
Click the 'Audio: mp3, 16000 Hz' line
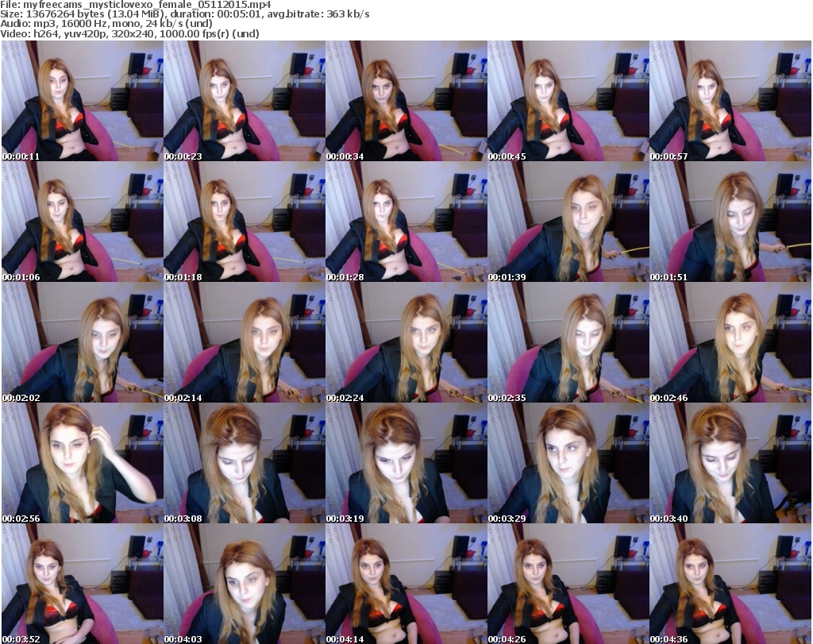pyautogui.click(x=106, y=24)
